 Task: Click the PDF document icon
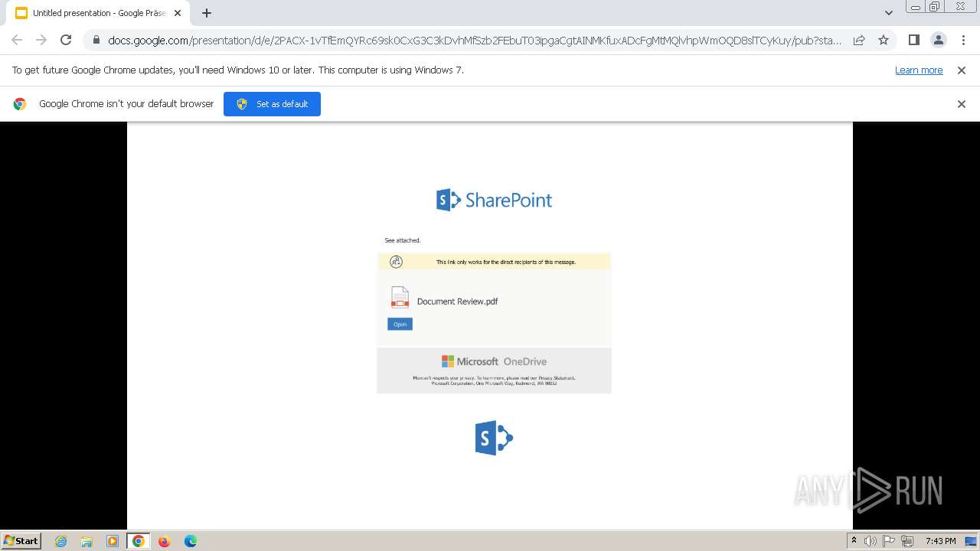coord(400,297)
